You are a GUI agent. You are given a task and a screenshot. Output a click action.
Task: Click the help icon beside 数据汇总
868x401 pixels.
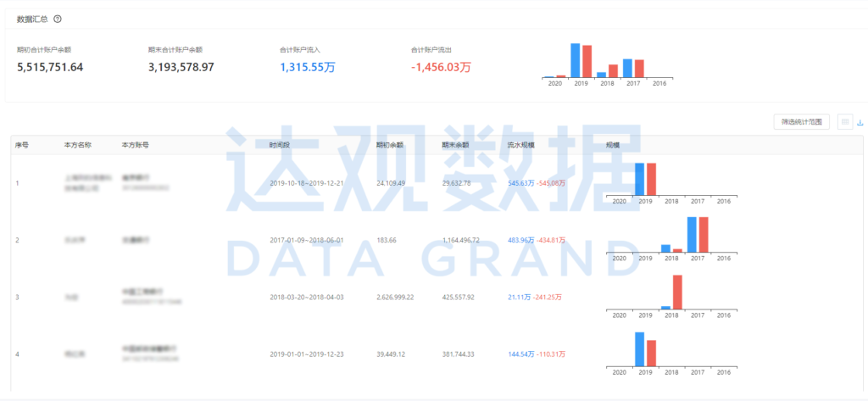(57, 19)
